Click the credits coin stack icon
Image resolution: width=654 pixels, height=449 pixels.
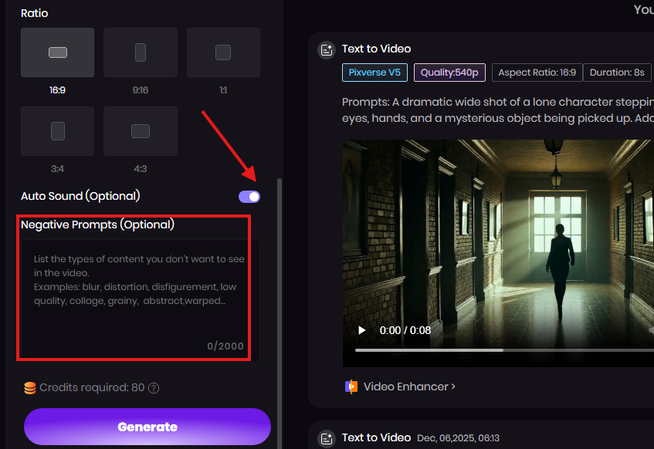[30, 388]
